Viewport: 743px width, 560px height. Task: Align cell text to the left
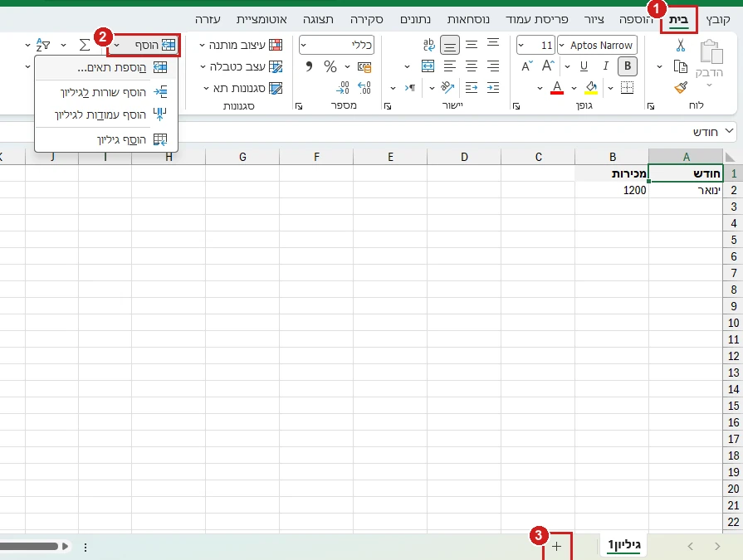point(450,66)
